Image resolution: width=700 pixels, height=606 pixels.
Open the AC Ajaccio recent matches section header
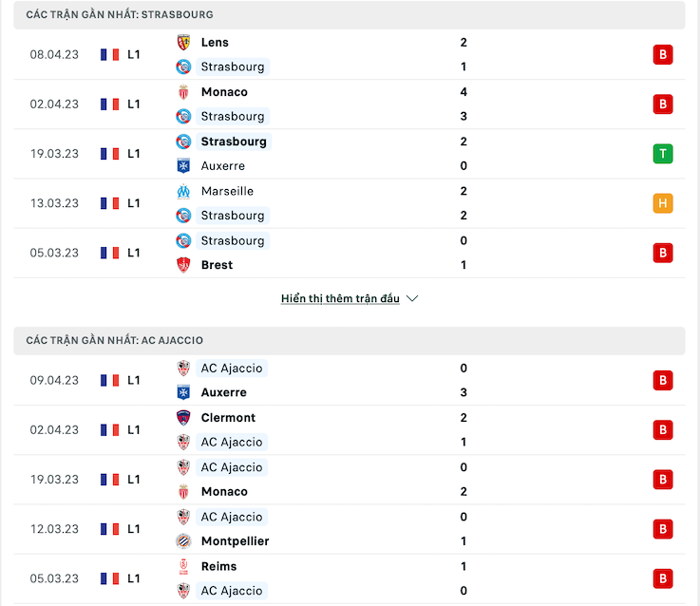coord(350,341)
